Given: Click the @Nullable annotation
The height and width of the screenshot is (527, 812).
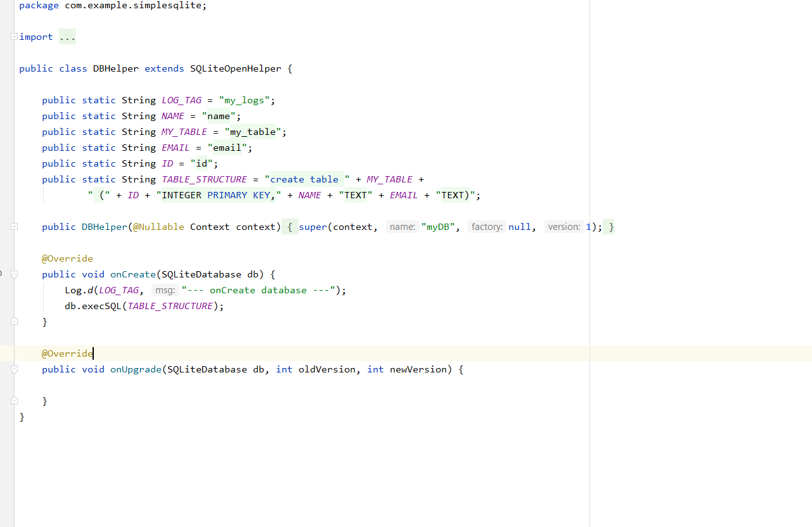Looking at the screenshot, I should pos(158,227).
